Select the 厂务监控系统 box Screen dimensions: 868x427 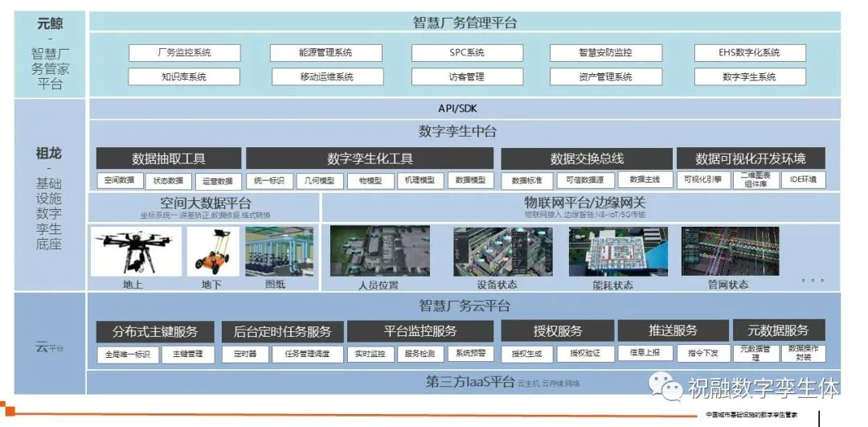click(184, 53)
